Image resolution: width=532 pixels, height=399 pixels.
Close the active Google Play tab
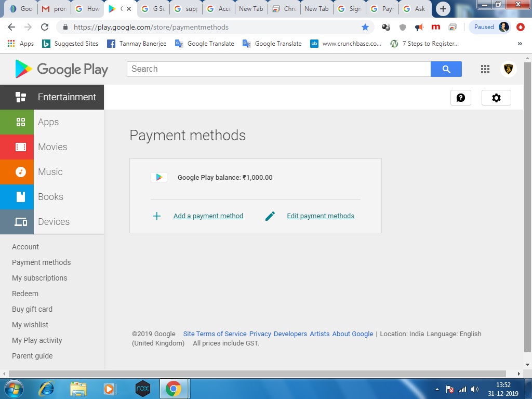(129, 9)
